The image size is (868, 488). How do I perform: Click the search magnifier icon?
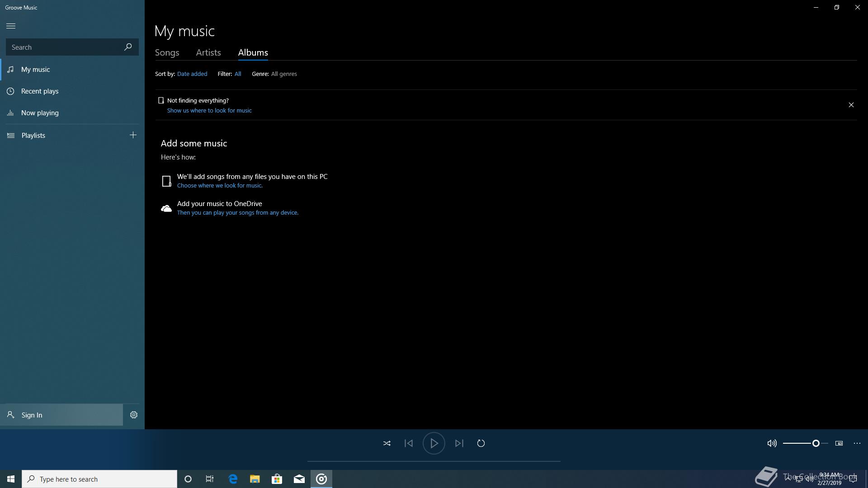point(128,47)
